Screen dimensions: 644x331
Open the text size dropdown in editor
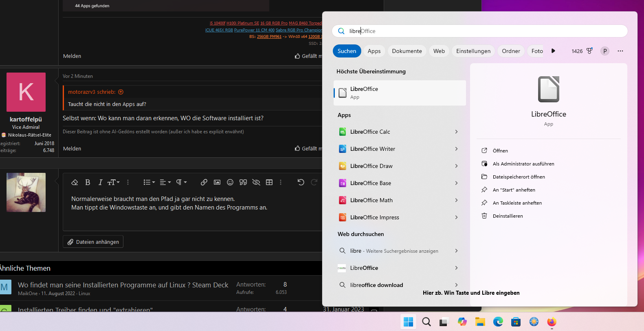(113, 182)
